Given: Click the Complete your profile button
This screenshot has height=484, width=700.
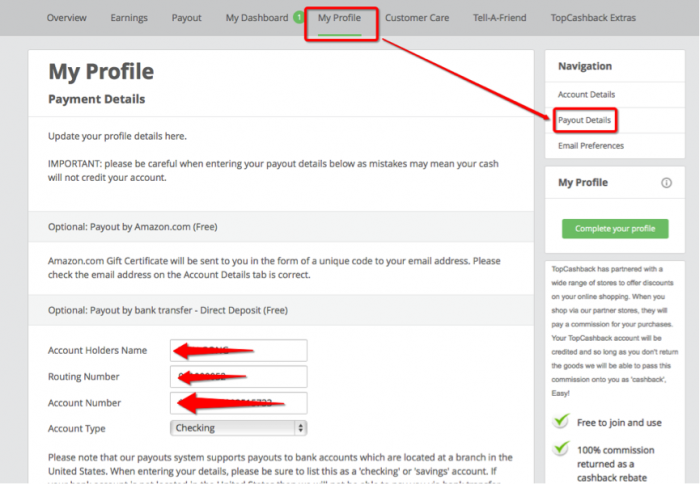Looking at the screenshot, I should pyautogui.click(x=615, y=229).
